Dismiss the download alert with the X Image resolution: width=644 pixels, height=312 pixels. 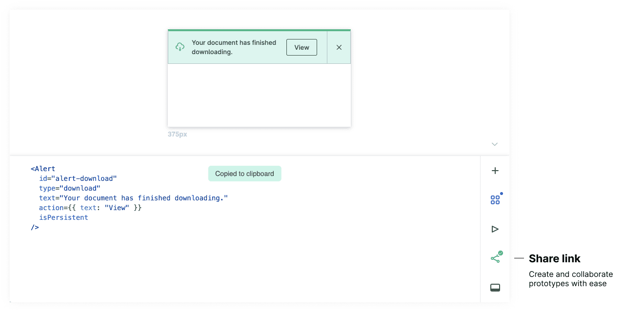pos(339,47)
